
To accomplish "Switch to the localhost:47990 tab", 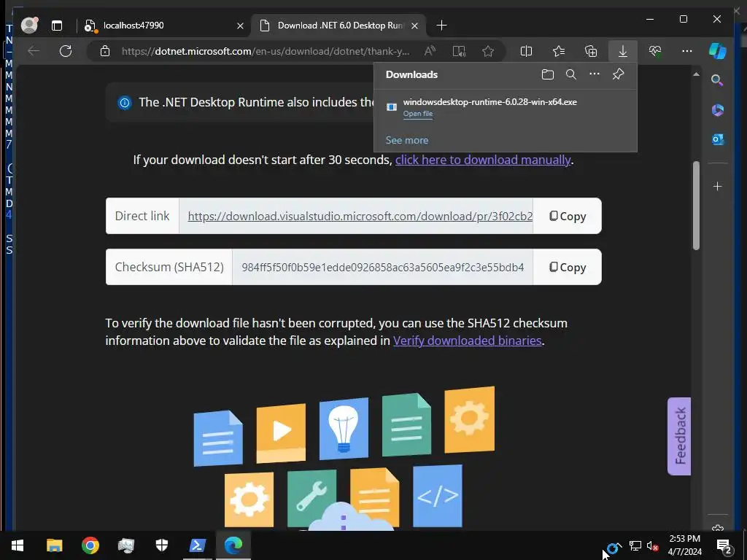I will pyautogui.click(x=162, y=26).
